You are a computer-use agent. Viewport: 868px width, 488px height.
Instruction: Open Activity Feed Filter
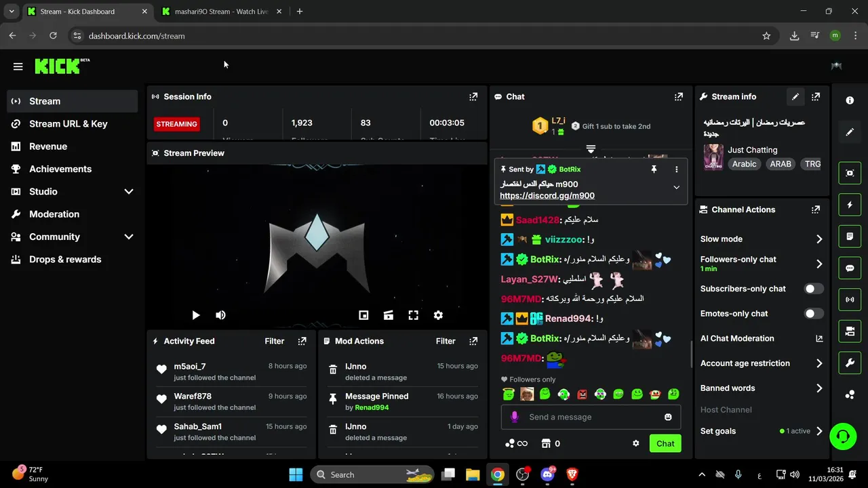tap(275, 341)
